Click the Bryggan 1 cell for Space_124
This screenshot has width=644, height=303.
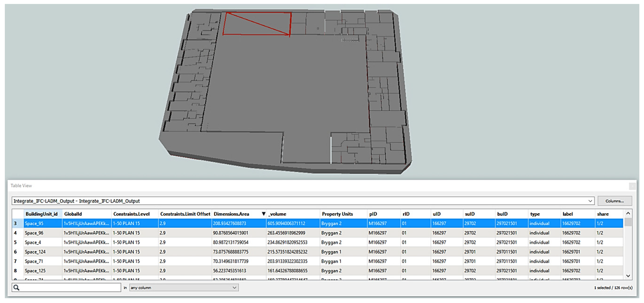coord(331,252)
